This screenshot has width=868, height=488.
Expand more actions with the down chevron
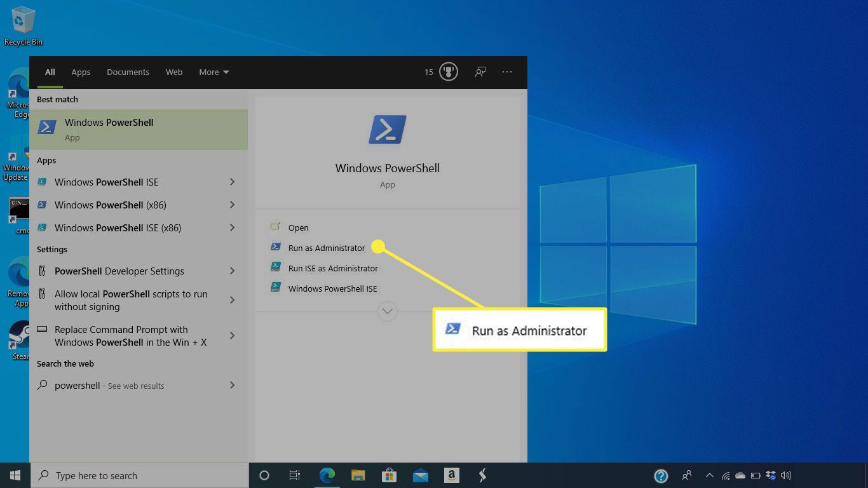[388, 311]
